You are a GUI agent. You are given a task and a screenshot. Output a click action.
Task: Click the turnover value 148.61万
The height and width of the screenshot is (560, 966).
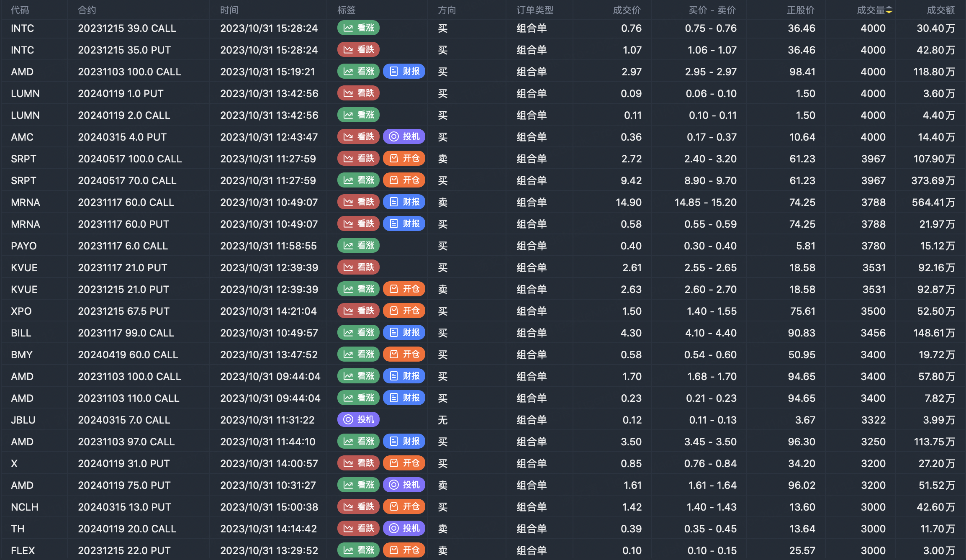(934, 333)
